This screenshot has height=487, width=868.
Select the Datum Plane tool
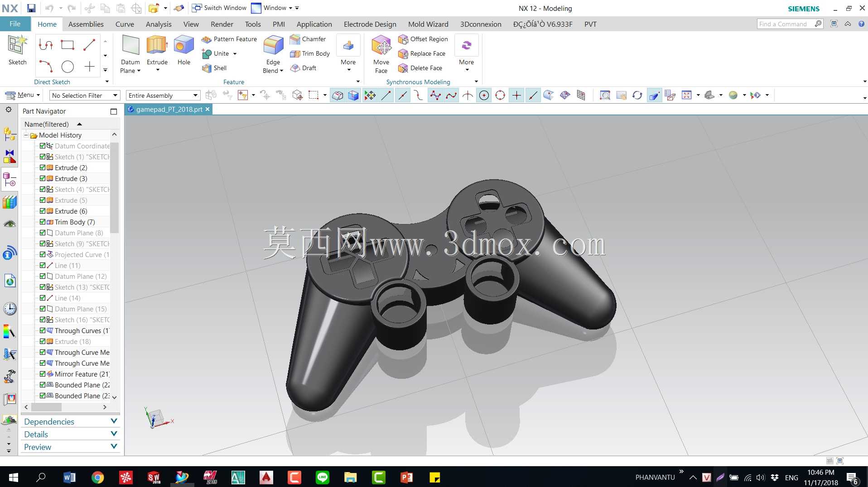(130, 53)
